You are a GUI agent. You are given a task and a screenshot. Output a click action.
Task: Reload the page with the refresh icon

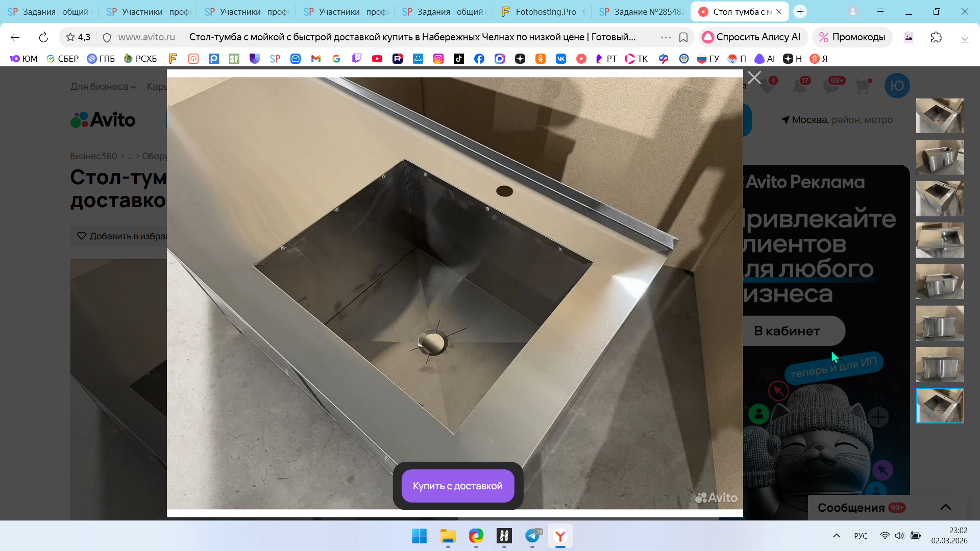pos(43,37)
